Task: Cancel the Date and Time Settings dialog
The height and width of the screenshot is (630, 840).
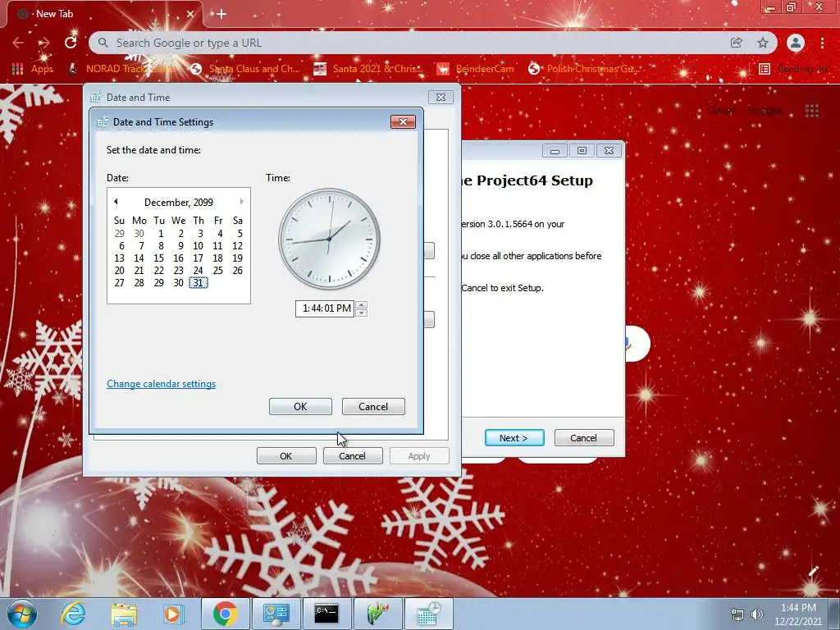Action: (x=373, y=407)
